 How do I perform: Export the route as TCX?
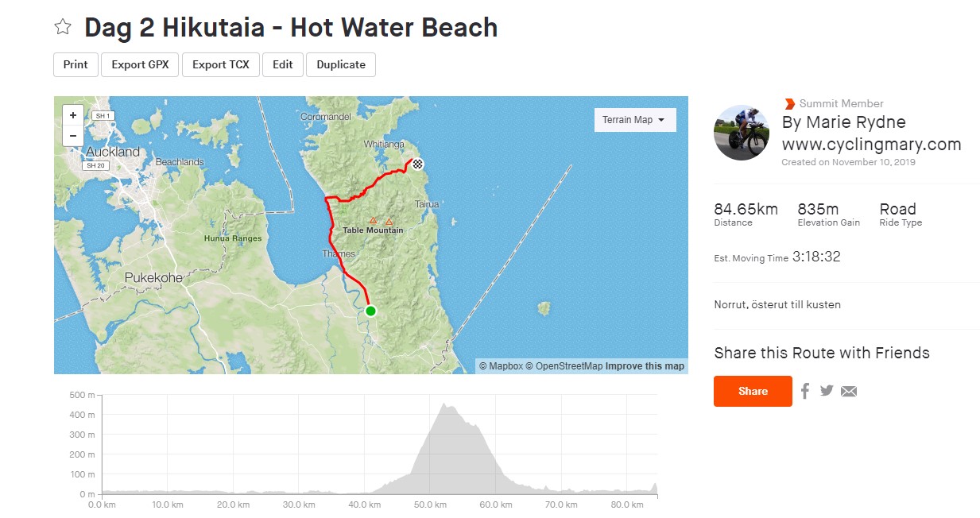point(220,64)
